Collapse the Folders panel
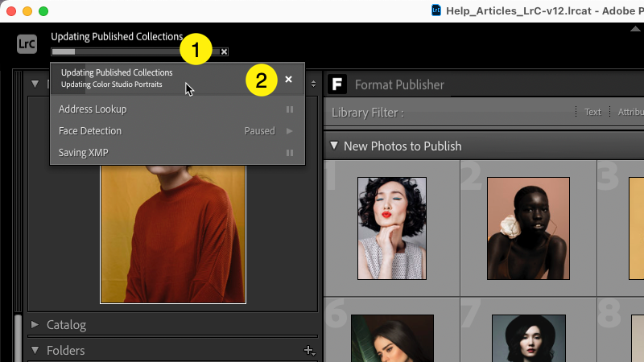This screenshot has width=644, height=362. point(35,350)
